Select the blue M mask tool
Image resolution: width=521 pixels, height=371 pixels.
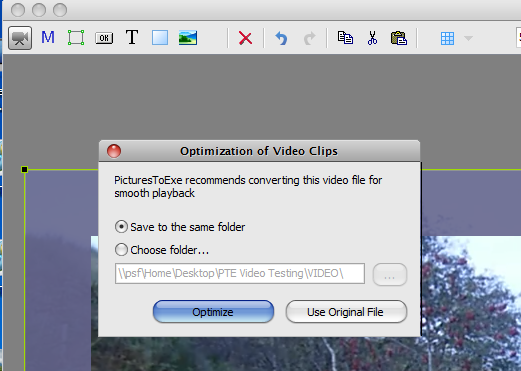click(x=48, y=37)
